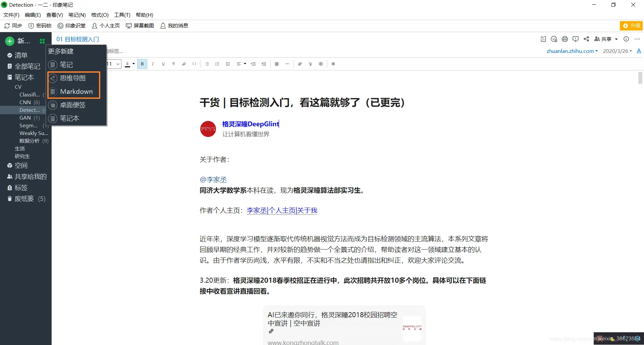Insert a to-do checkbox
Viewport: 644px width, 345px height.
(228, 64)
